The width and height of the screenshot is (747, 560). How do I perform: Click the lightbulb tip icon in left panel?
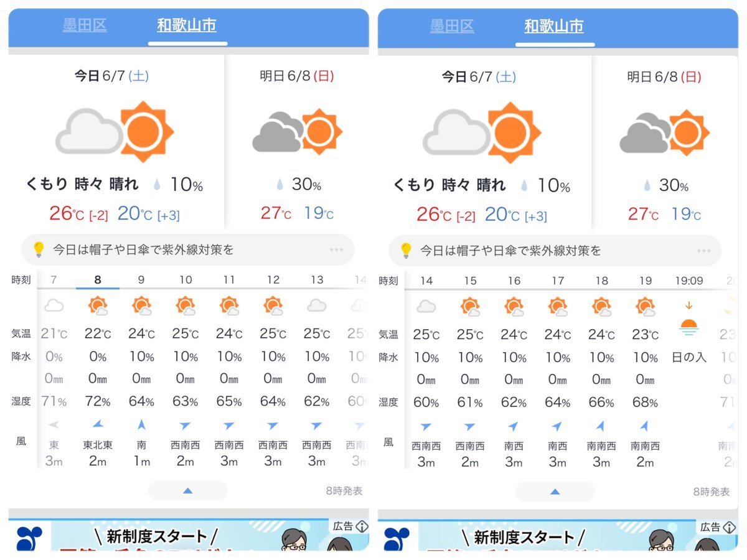click(x=39, y=250)
